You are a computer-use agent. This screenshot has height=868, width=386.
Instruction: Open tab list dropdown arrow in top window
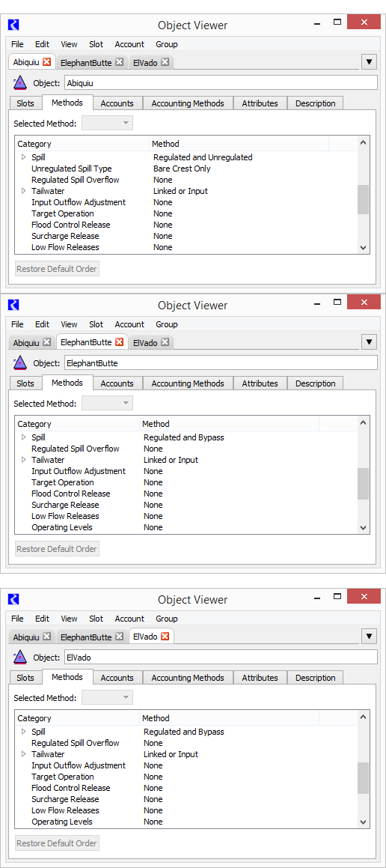(x=369, y=62)
